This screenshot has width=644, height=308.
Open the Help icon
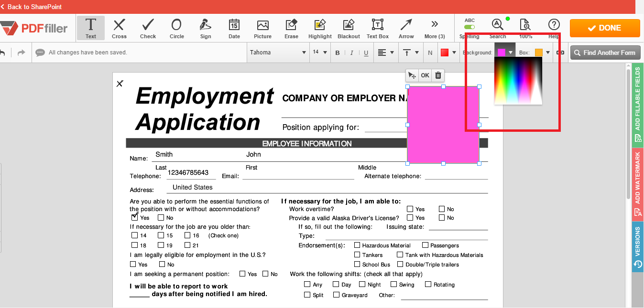pyautogui.click(x=554, y=28)
